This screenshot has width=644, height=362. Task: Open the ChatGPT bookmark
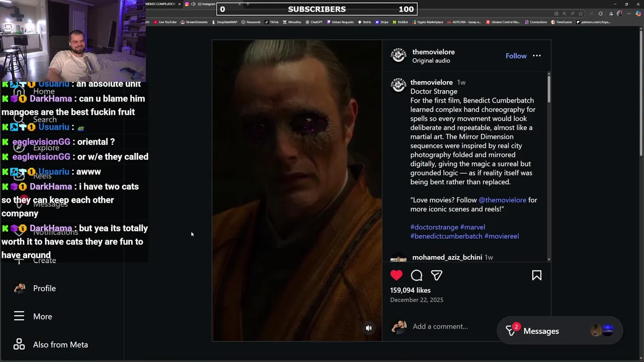[x=314, y=22]
